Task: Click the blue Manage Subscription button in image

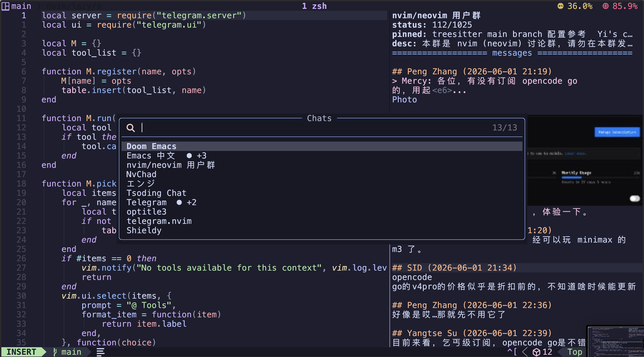Action: point(617,132)
